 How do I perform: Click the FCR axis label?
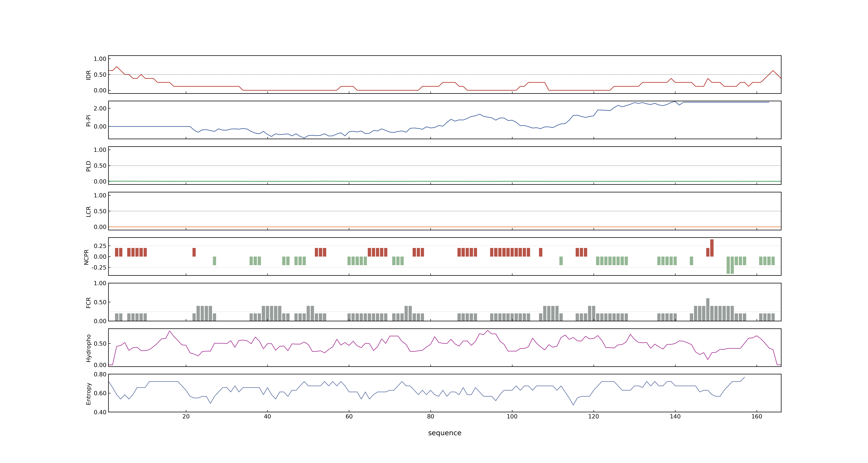click(x=88, y=302)
